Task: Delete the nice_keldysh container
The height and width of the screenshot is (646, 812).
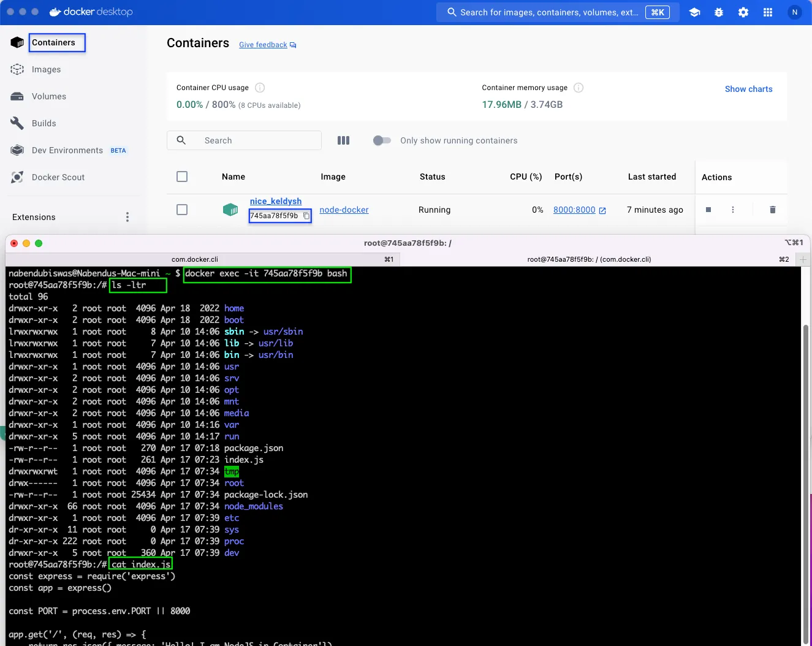Action: pos(772,210)
